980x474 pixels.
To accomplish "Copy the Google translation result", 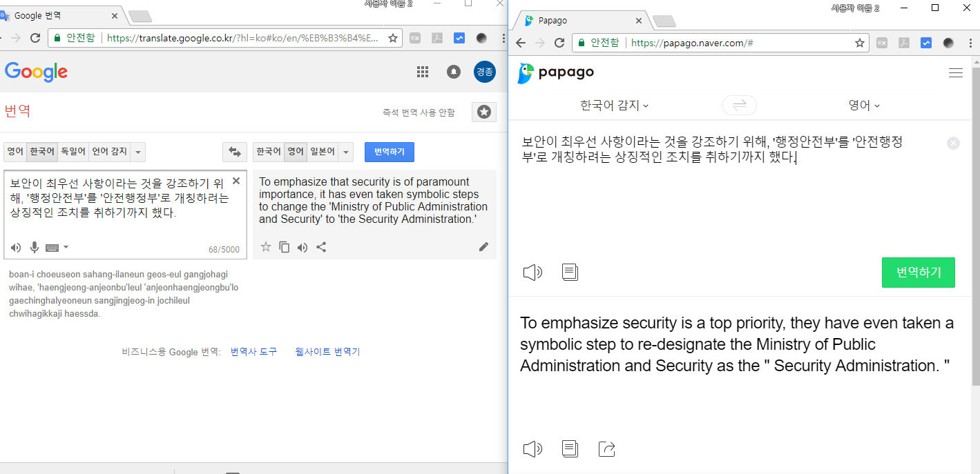I will (284, 247).
